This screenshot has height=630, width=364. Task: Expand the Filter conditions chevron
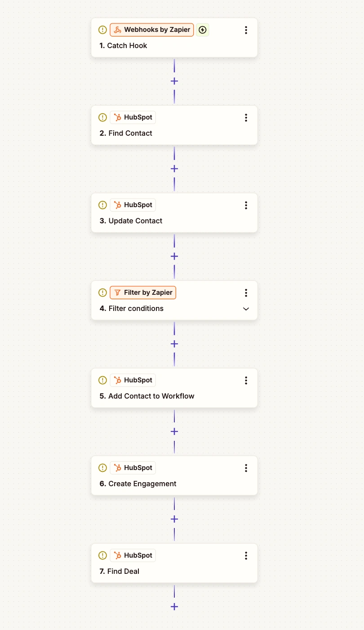pos(246,309)
